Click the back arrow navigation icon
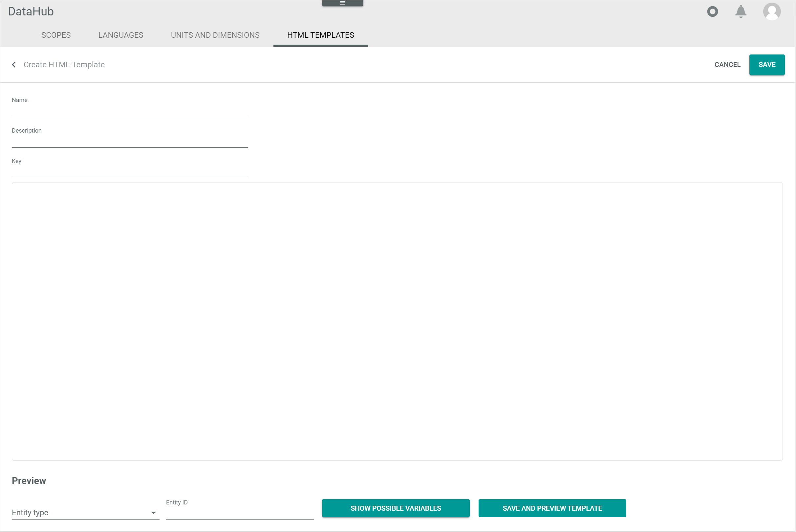 point(14,65)
